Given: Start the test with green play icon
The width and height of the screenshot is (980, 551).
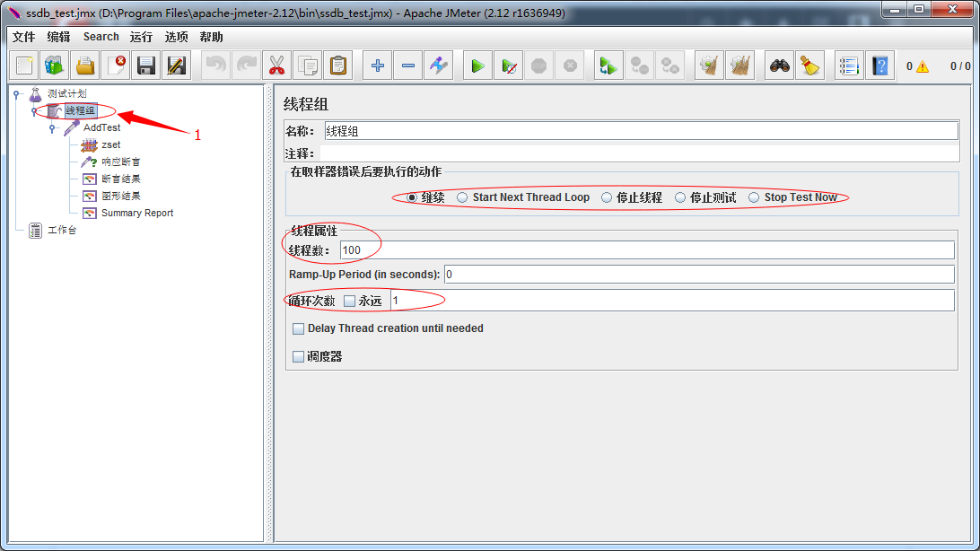Looking at the screenshot, I should click(477, 66).
